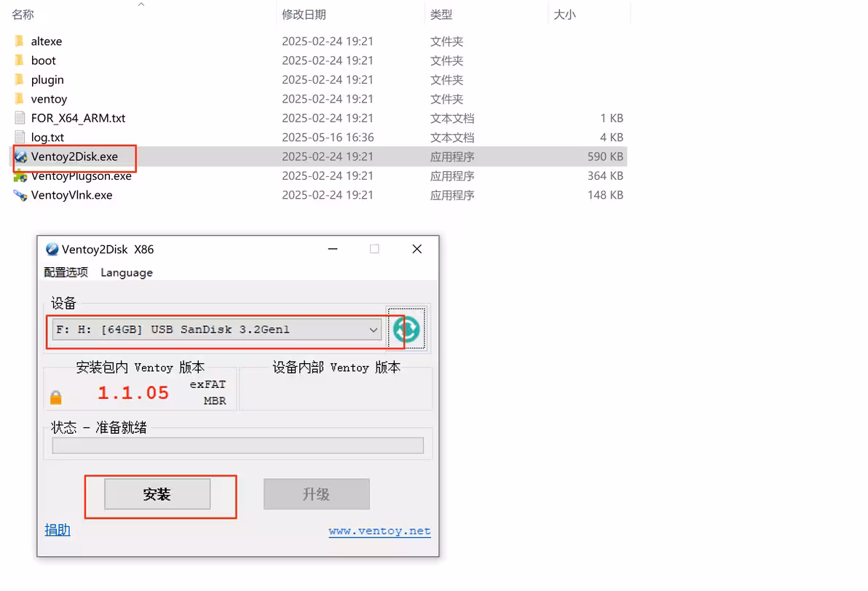The image size is (868, 591).
Task: Click the plugin folder icon
Action: [x=20, y=79]
